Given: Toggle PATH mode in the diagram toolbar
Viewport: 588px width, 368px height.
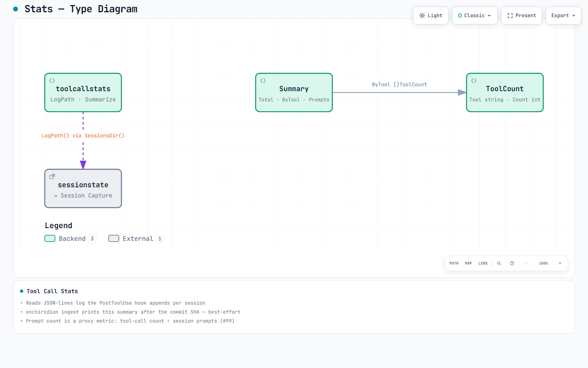Looking at the screenshot, I should (x=454, y=263).
